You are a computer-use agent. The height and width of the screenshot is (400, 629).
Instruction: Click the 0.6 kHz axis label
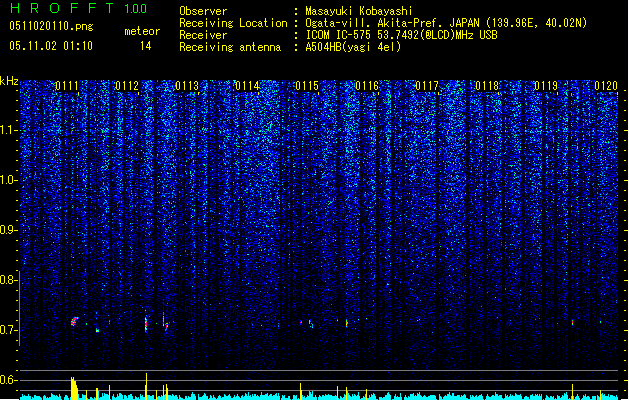(x=9, y=380)
